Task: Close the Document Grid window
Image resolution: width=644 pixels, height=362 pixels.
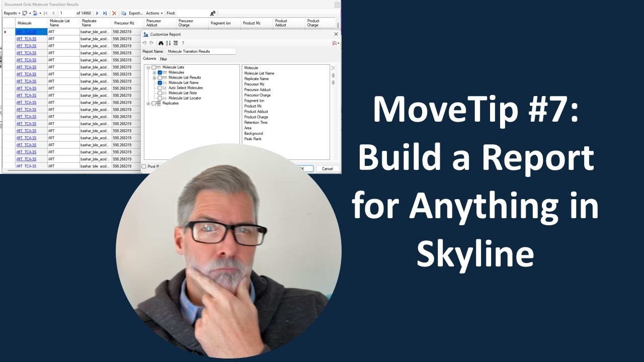Action: click(x=337, y=5)
